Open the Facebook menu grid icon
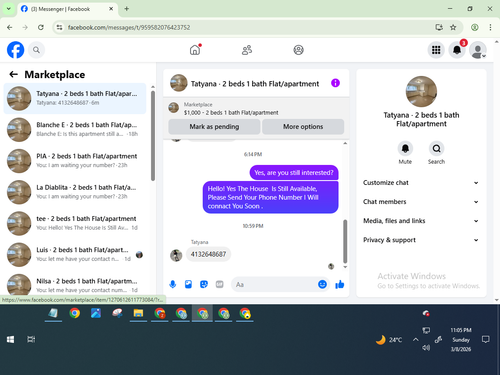This screenshot has height=375, width=500. 436,50
